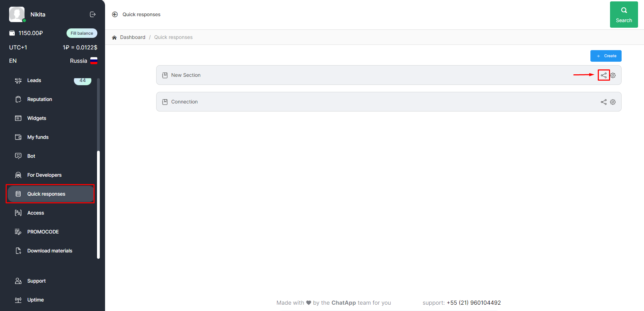Open settings gear for New Section
This screenshot has width=644, height=311.
[613, 75]
